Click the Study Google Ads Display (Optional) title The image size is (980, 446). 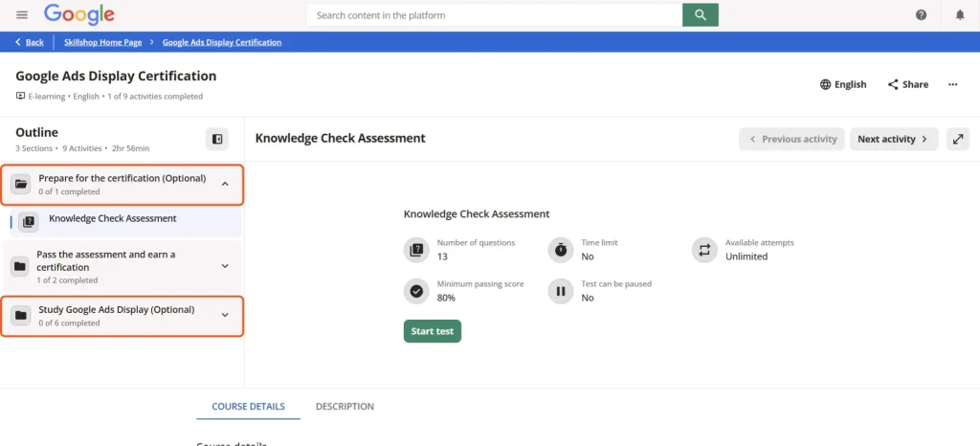tap(116, 309)
